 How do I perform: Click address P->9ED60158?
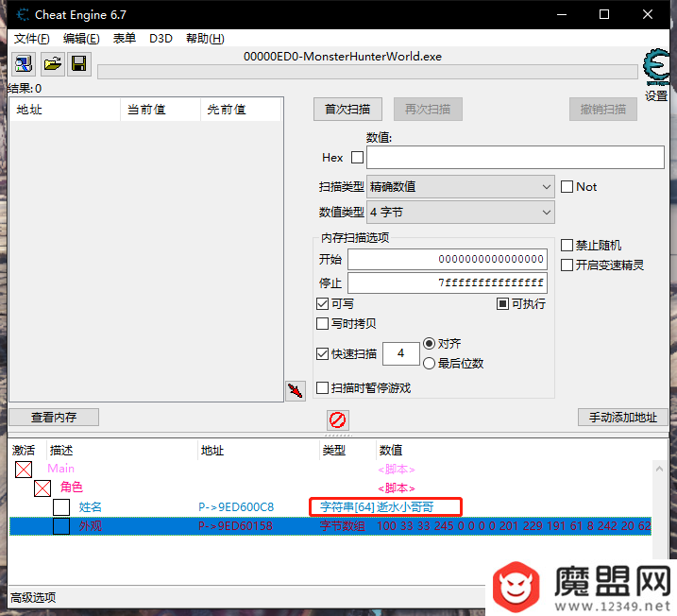235,526
